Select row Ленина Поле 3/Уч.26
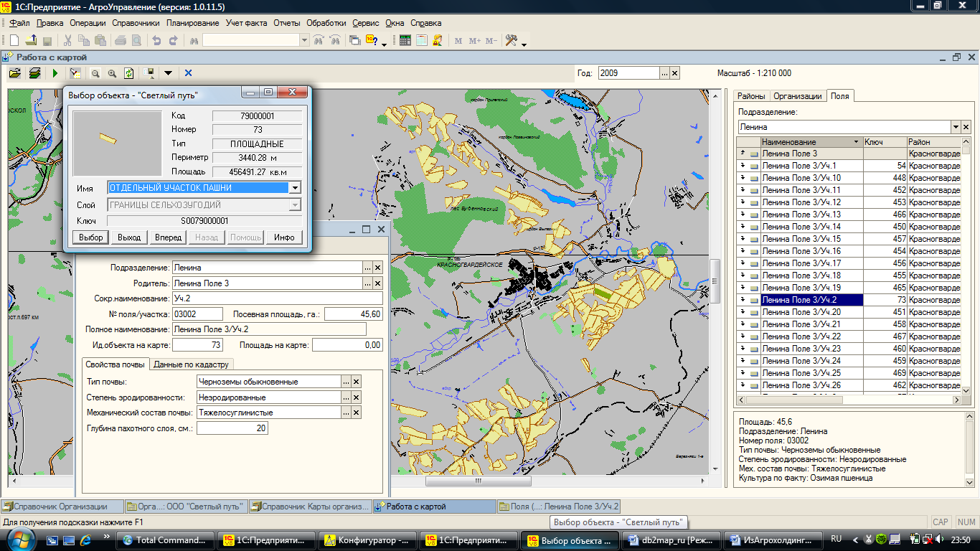This screenshot has width=980, height=551. [849, 385]
